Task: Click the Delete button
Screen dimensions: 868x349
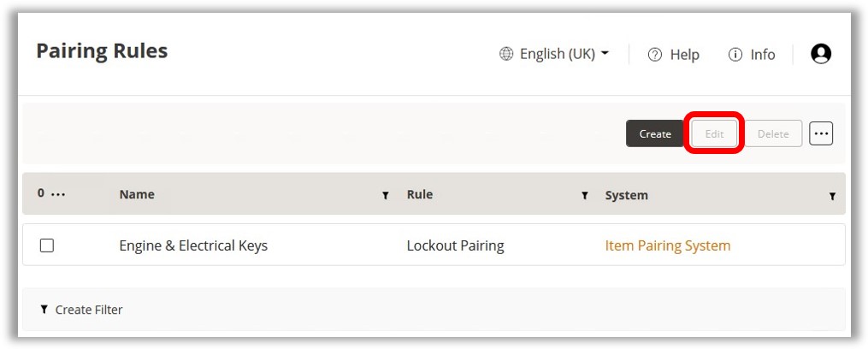Action: (x=773, y=133)
